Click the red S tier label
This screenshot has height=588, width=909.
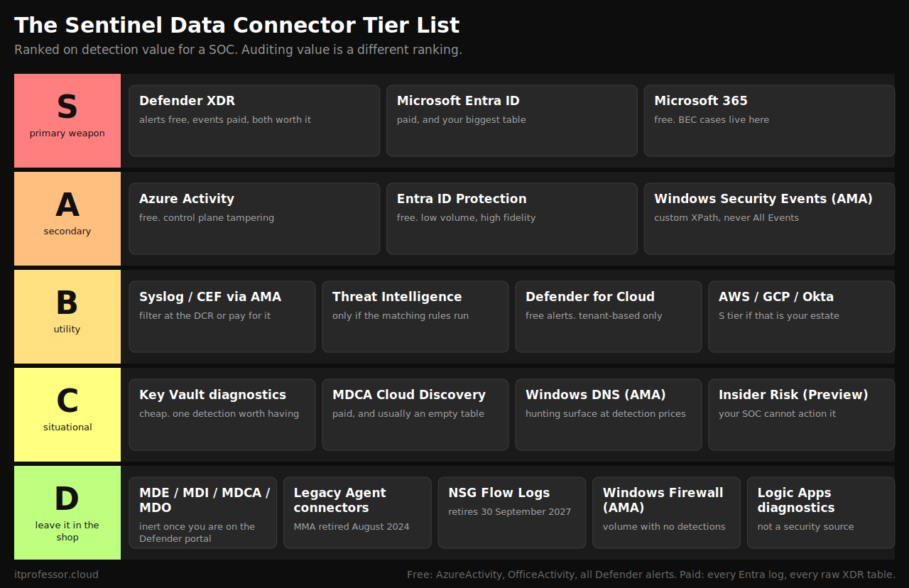[67, 121]
